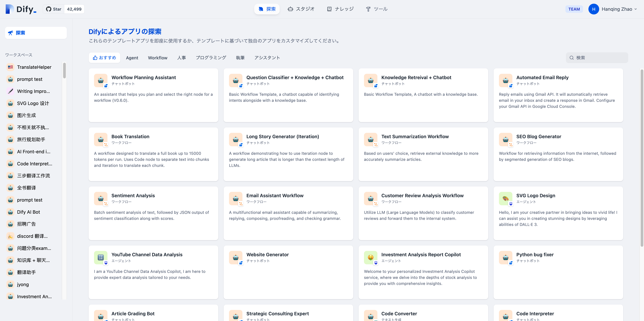Click the Automated Email Reply app icon
The width and height of the screenshot is (644, 321).
tap(505, 81)
